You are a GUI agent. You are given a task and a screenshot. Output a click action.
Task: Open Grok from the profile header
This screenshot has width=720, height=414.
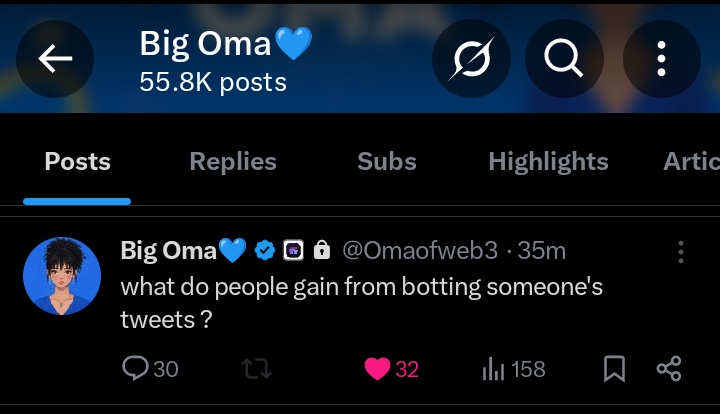tap(469, 60)
